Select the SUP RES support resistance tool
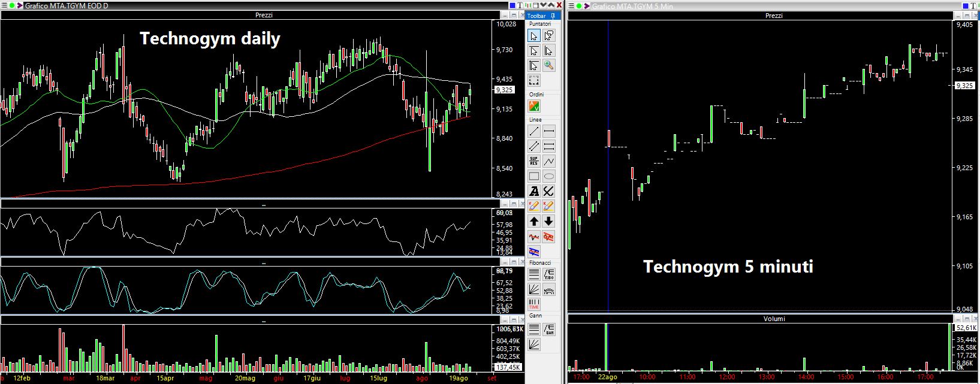The width and height of the screenshot is (980, 384). (534, 161)
